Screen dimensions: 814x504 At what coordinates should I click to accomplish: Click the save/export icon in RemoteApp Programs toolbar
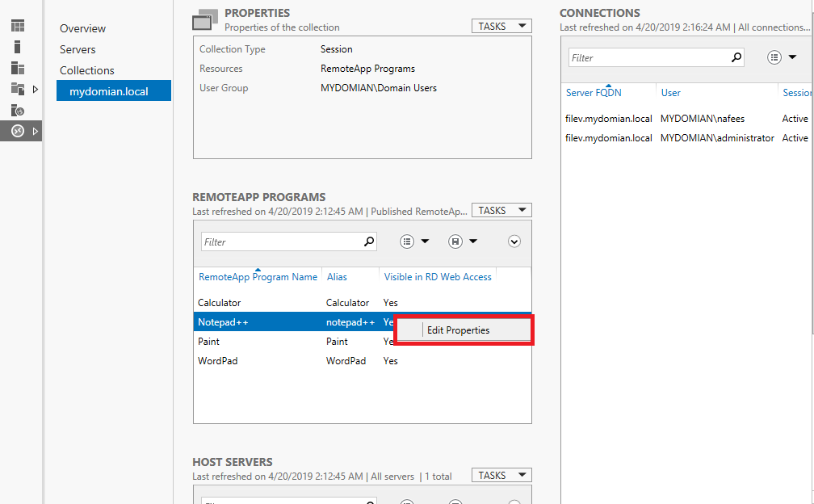point(457,241)
